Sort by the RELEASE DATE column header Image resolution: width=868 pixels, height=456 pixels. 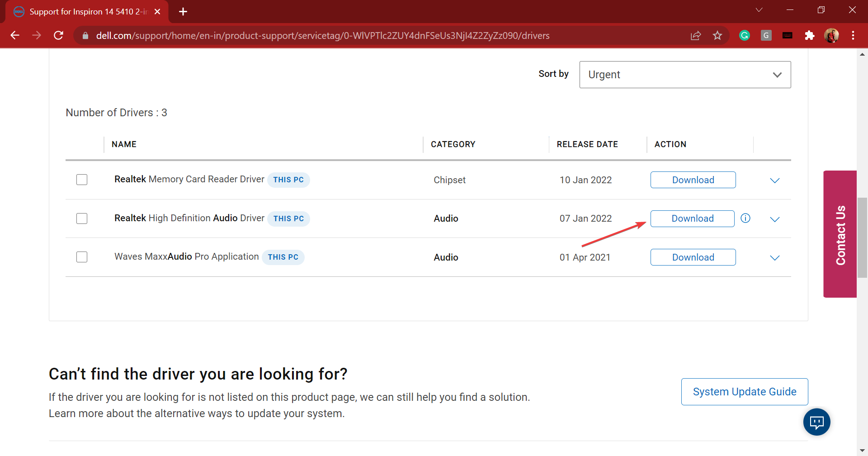tap(587, 144)
